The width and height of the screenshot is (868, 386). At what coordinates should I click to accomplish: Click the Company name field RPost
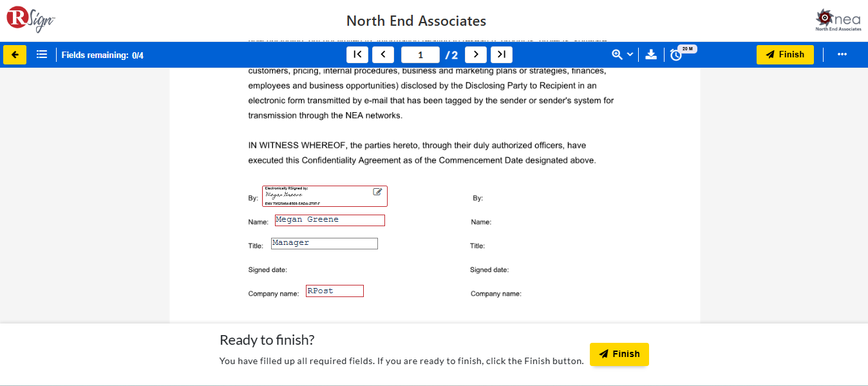click(335, 291)
